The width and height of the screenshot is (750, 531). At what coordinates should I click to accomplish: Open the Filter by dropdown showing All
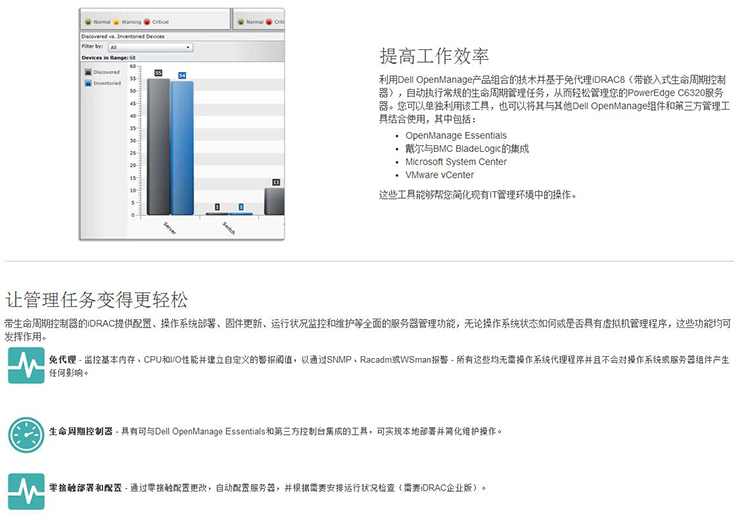pos(149,47)
